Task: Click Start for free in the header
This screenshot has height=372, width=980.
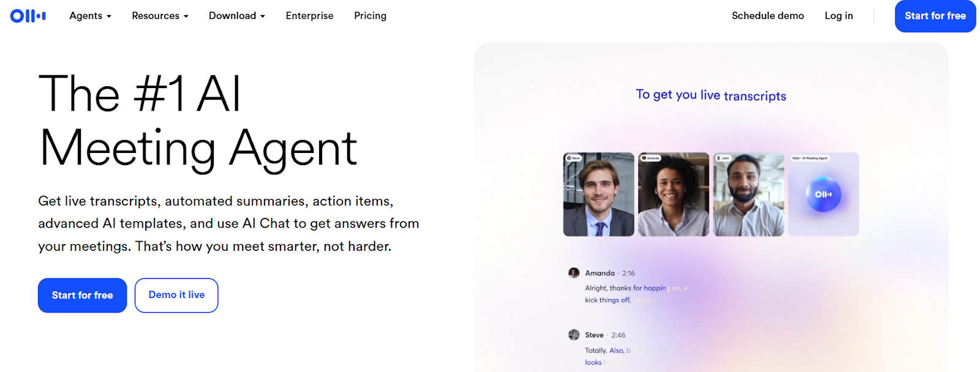Action: (x=935, y=16)
